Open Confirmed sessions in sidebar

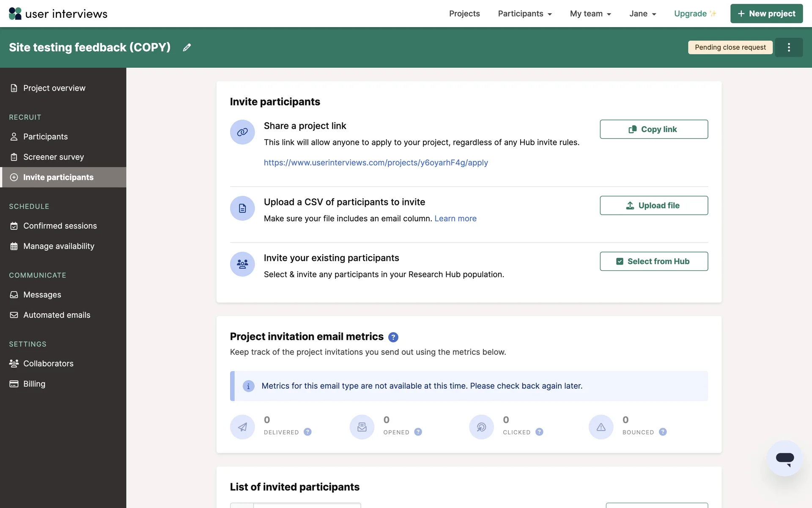pyautogui.click(x=60, y=226)
